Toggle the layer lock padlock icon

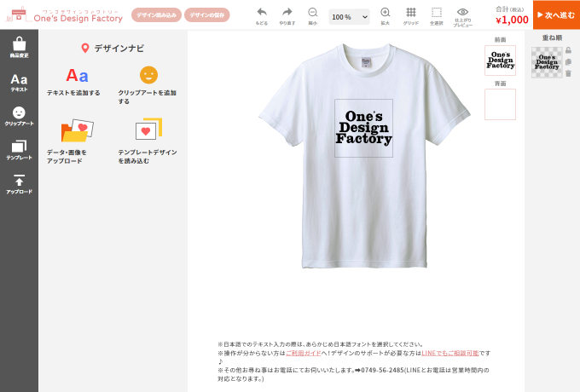[569, 51]
